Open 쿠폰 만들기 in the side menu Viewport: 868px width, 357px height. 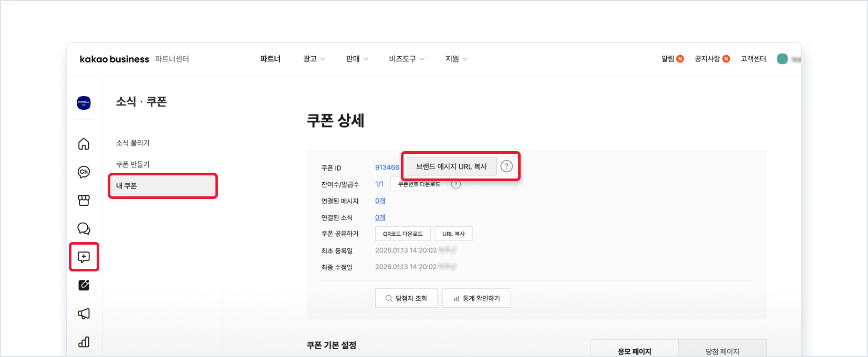133,164
